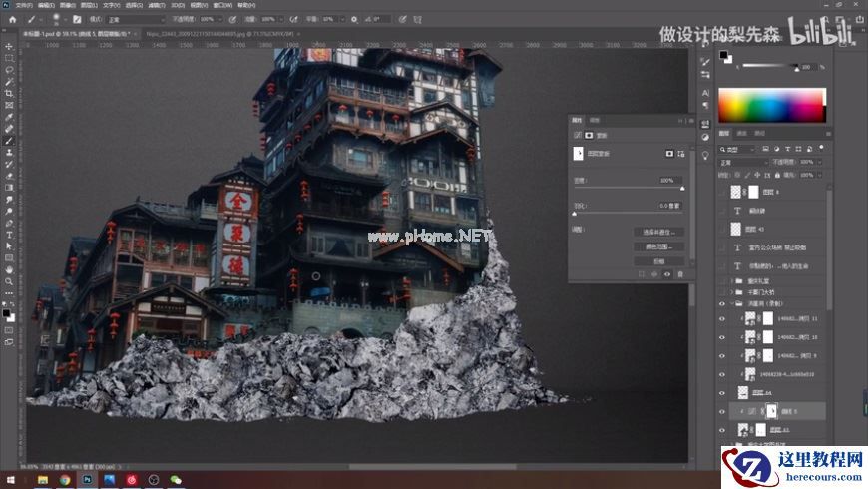This screenshot has height=489, width=868.
Task: Click foreground color swatch in left toolbar
Action: (7, 313)
